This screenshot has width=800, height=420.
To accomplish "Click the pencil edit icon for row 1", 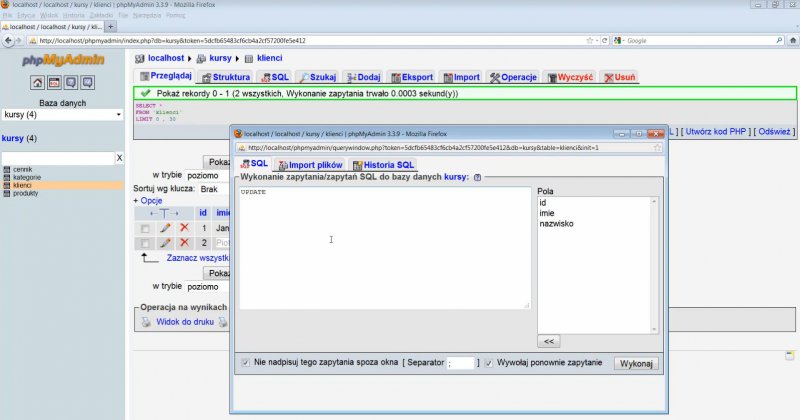I will 166,229.
